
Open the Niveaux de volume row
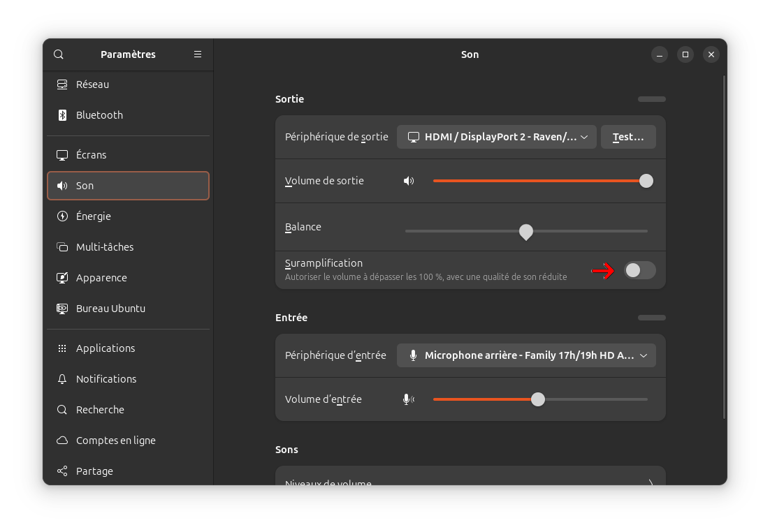[x=470, y=476]
